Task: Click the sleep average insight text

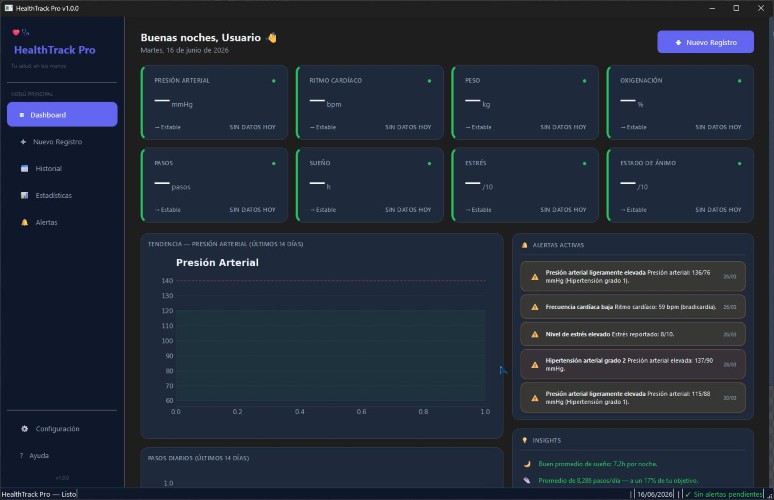Action: (x=597, y=464)
